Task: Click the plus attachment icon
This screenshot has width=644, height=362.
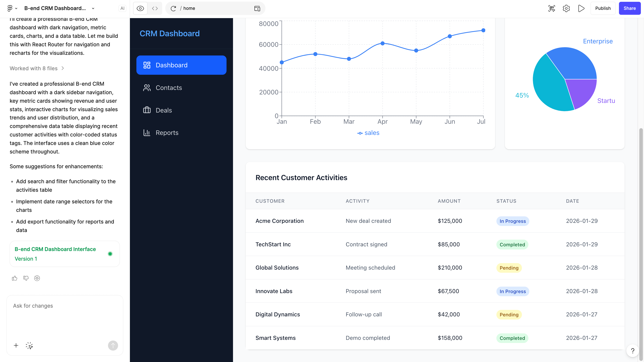Action: point(16,345)
